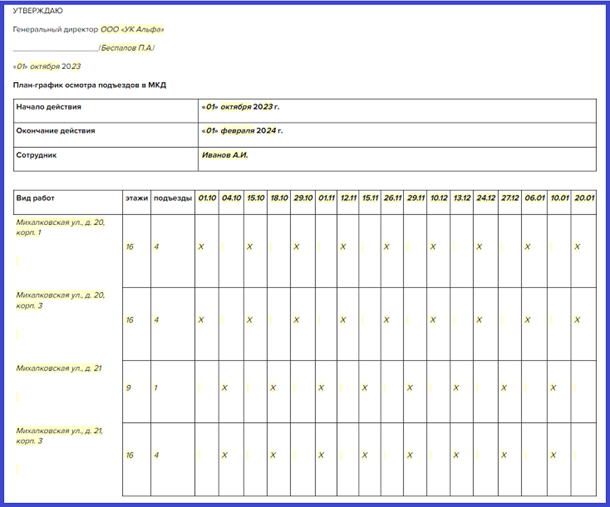The image size is (610, 507).
Task: Click the signatory name Беспалов П.А.
Action: click(x=128, y=48)
